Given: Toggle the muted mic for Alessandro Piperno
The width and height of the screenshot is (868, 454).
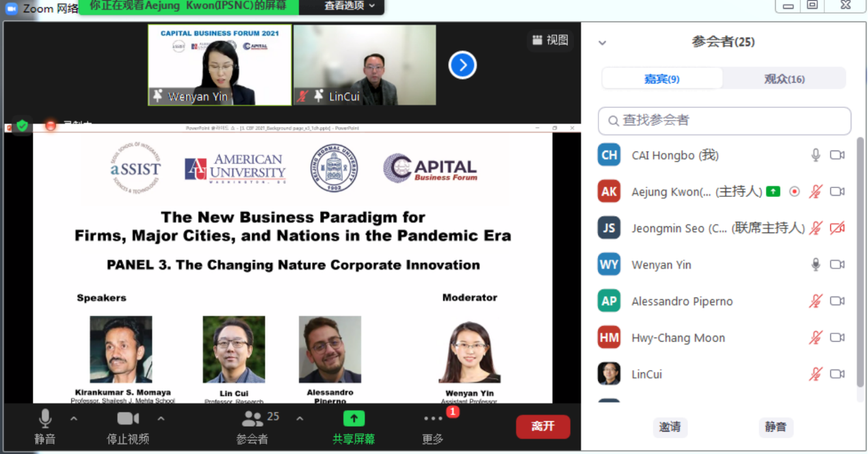Looking at the screenshot, I should coord(815,301).
